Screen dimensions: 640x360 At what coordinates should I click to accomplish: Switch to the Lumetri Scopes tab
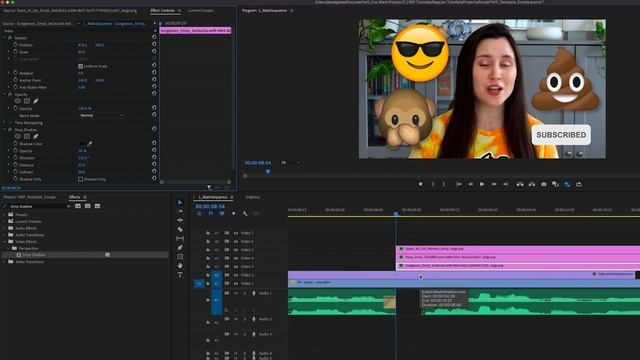201,11
